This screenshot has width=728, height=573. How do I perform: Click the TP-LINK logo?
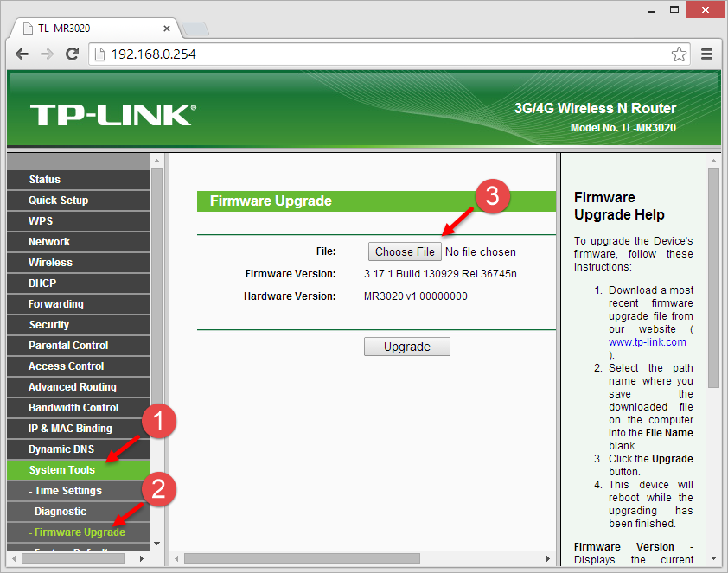point(113,114)
